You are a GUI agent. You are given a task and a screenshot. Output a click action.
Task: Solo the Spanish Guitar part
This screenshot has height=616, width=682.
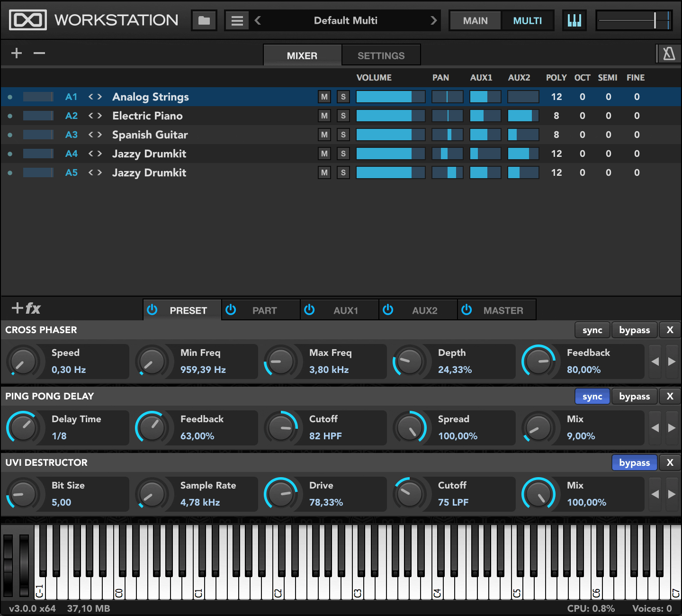pos(343,135)
